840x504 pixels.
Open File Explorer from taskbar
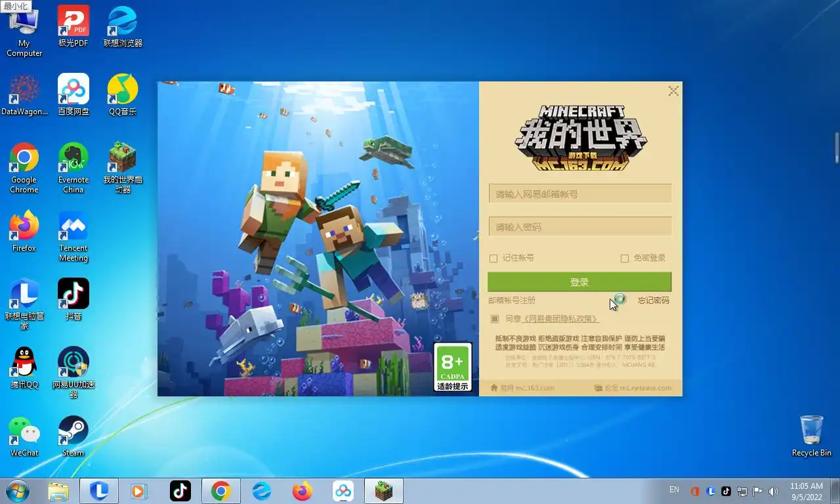click(58, 491)
